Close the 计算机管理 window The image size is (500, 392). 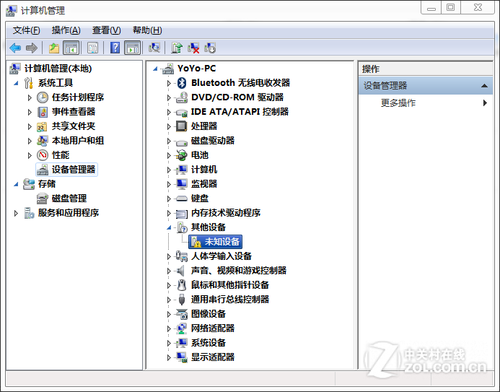click(x=478, y=7)
